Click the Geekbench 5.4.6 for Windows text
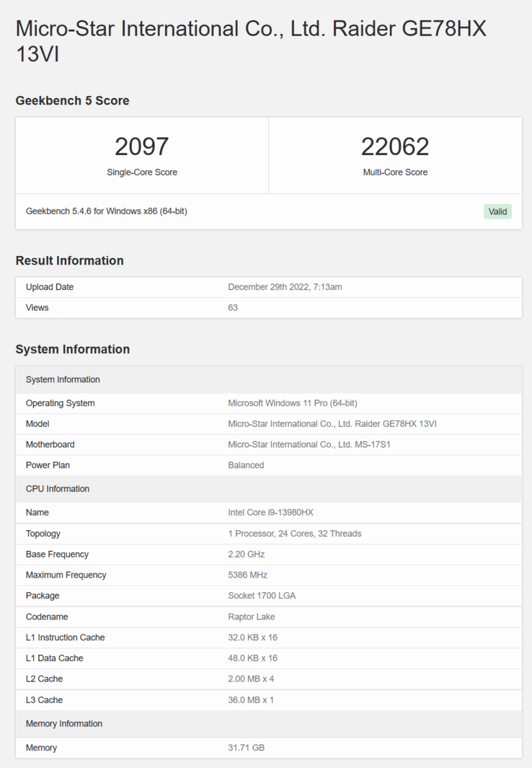Screen dimensions: 532x768 [107, 211]
